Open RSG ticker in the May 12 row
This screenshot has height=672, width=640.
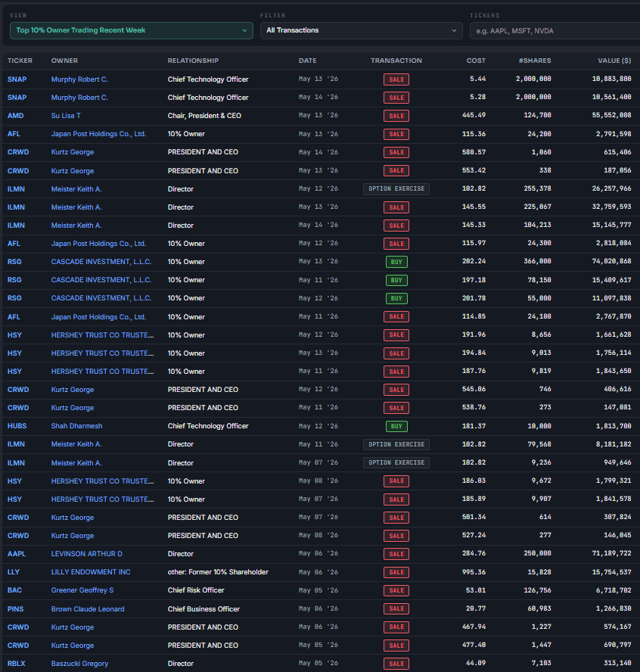click(14, 298)
